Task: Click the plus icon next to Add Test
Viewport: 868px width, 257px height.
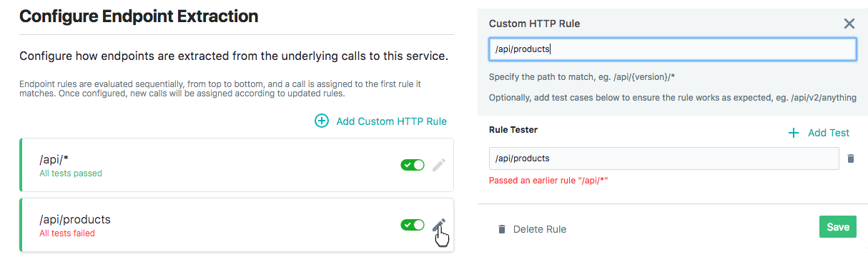Action: point(793,133)
